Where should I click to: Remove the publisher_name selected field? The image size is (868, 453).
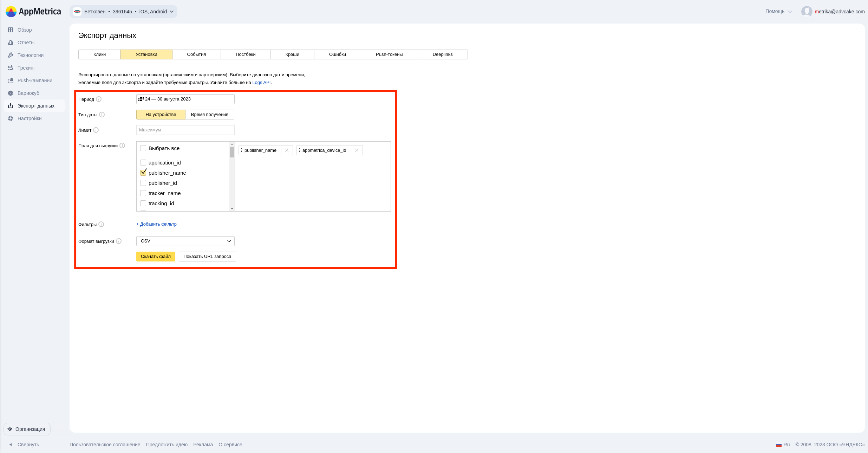pyautogui.click(x=287, y=150)
